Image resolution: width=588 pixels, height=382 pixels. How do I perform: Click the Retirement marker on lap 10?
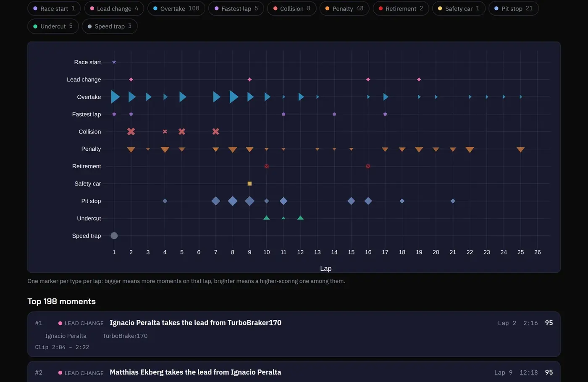267,166
